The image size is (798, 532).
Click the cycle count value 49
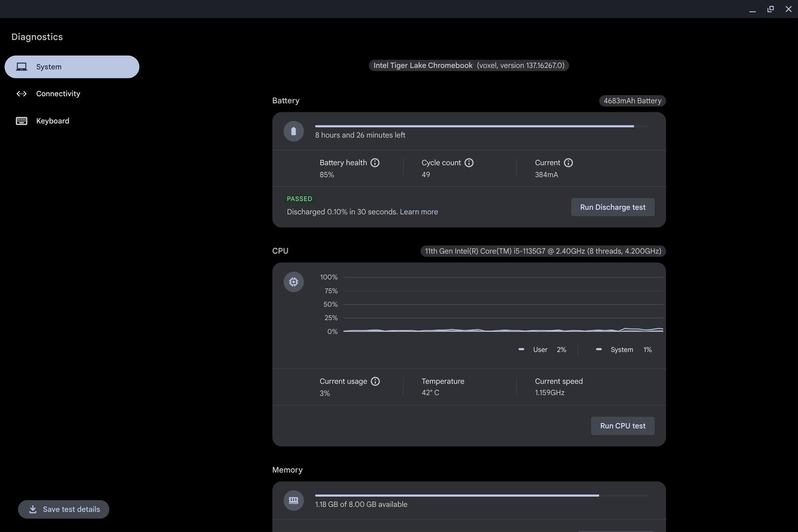click(426, 175)
